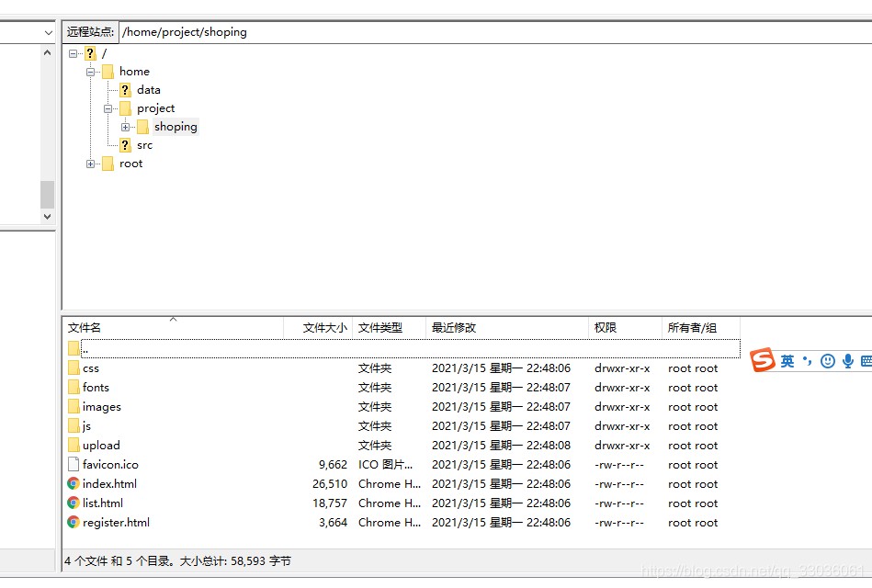This screenshot has width=872, height=588.
Task: Select the register.html file
Action: (403, 523)
